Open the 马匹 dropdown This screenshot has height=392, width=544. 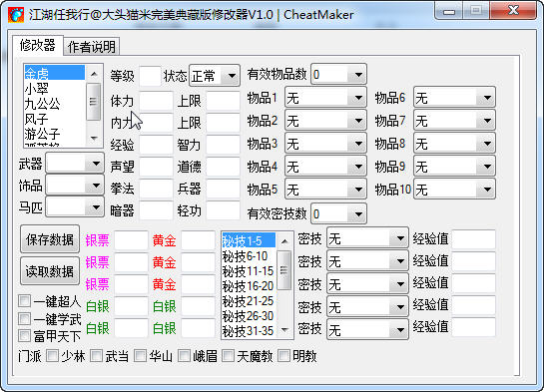pos(75,207)
